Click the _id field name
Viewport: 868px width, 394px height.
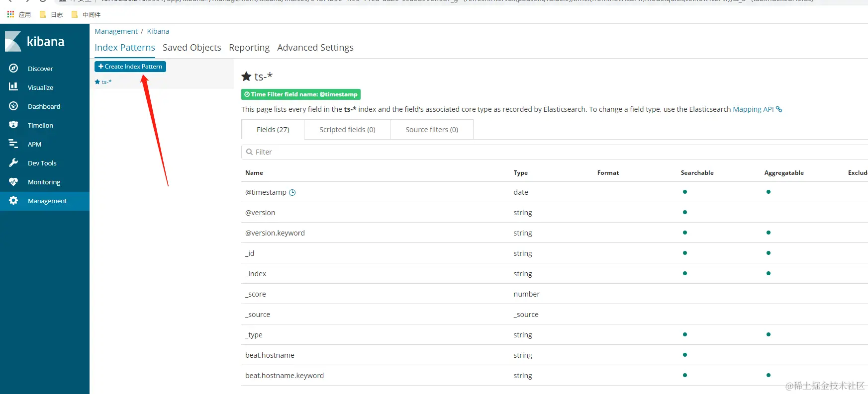250,253
